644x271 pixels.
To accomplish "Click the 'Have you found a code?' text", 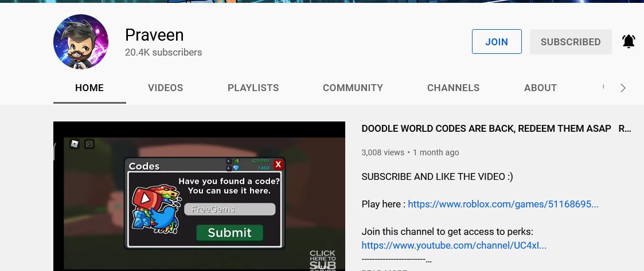I will click(x=229, y=181).
